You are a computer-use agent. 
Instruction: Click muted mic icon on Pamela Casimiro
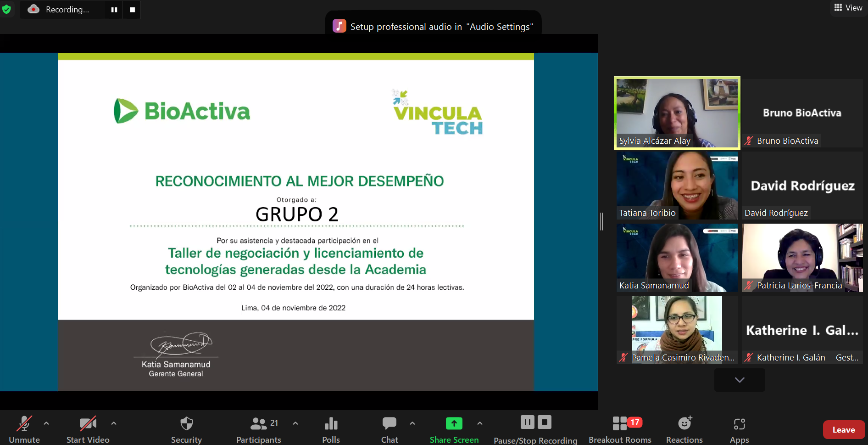pos(623,358)
